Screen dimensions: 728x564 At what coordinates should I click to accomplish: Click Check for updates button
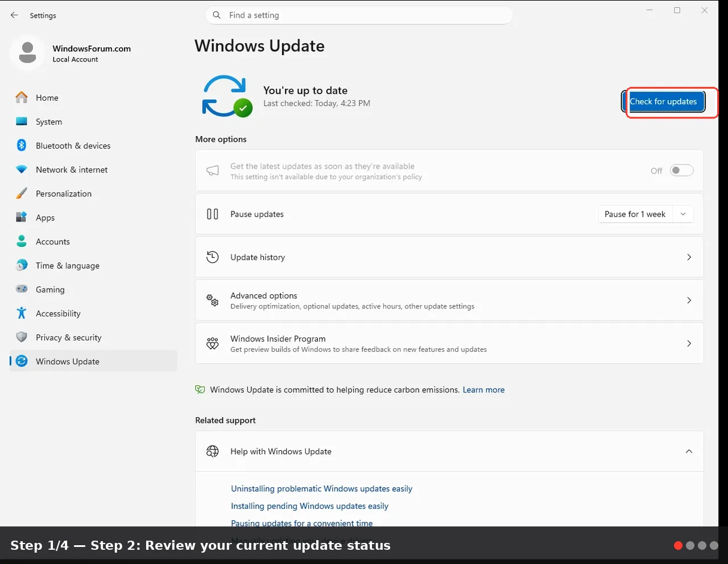(x=663, y=102)
